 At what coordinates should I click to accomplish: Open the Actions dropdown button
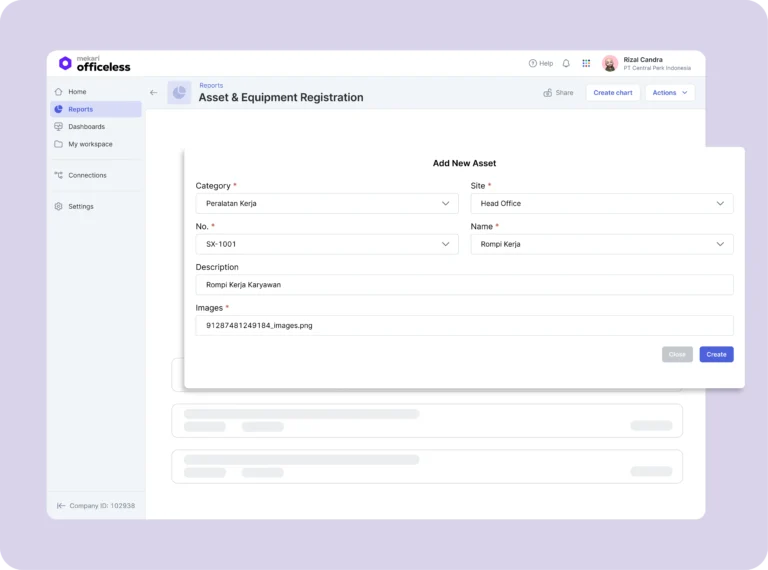coord(669,93)
